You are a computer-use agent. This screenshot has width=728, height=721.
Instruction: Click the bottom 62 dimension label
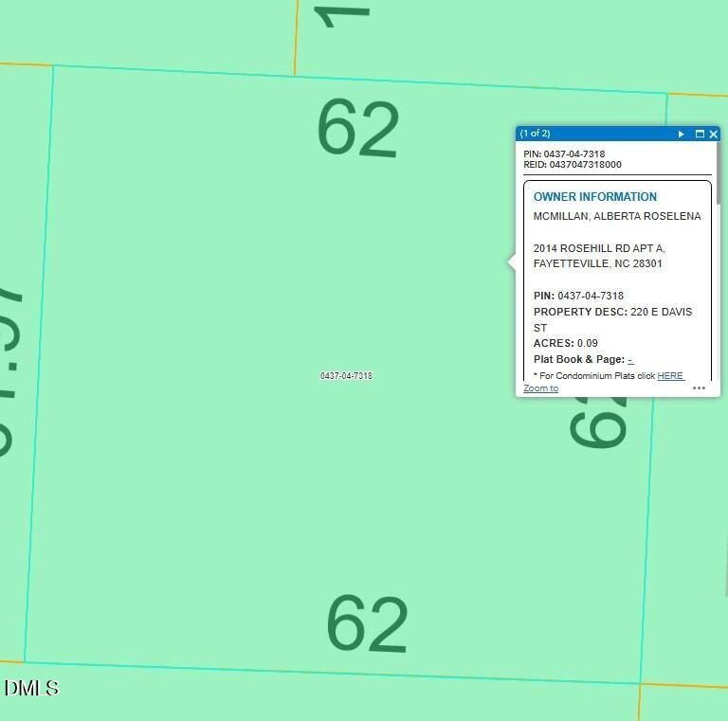367,623
